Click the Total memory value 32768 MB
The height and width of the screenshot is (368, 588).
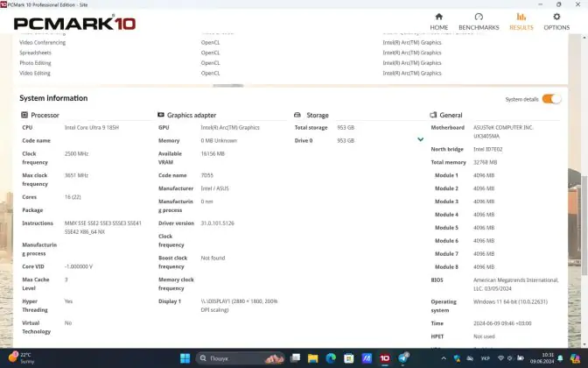pyautogui.click(x=485, y=162)
